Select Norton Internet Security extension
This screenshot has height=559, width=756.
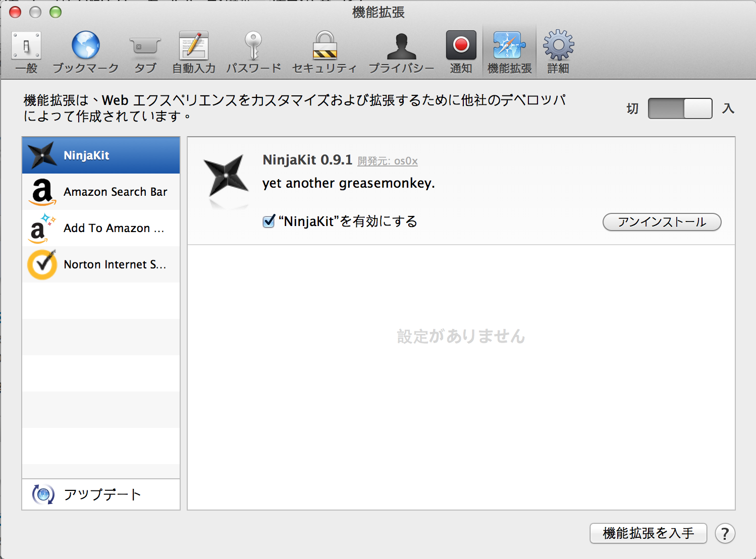coord(101,264)
